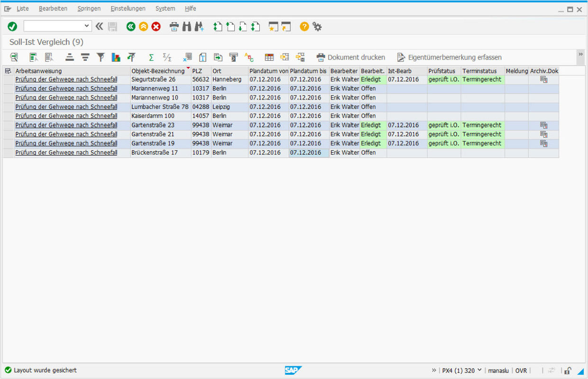Click the Dokument drucken button
Image resolution: width=588 pixels, height=379 pixels.
tap(351, 57)
